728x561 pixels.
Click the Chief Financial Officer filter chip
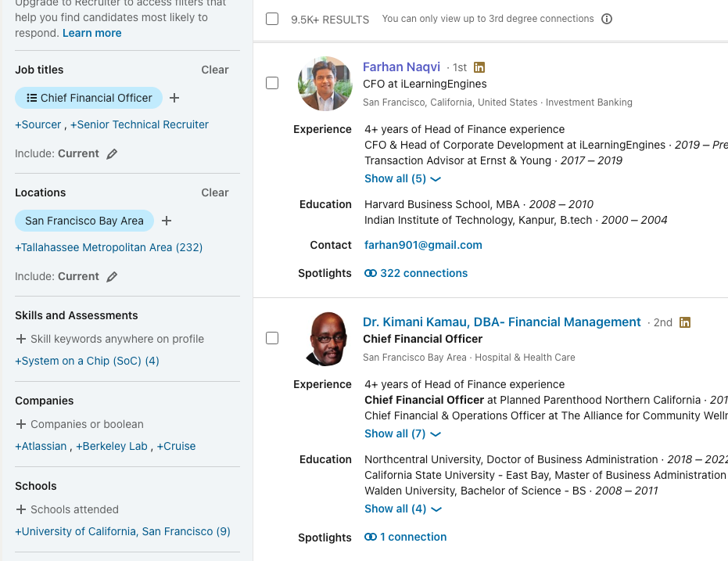tap(88, 98)
